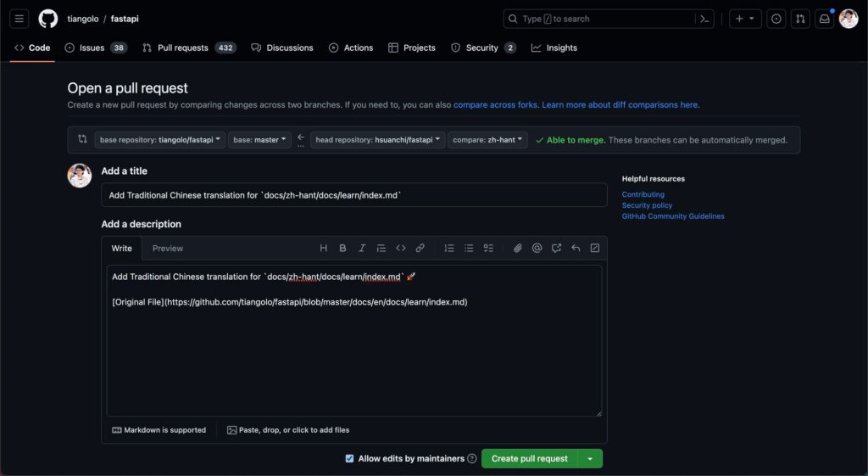Insert a task list
This screenshot has height=476, width=868.
(x=488, y=249)
